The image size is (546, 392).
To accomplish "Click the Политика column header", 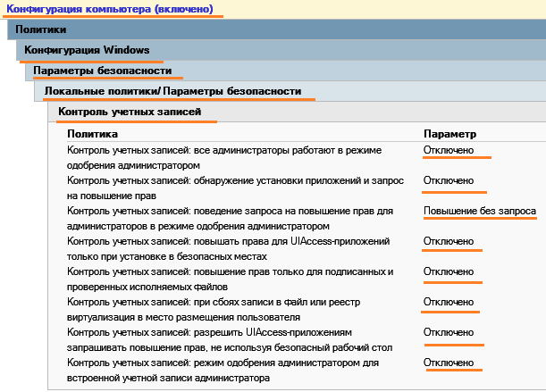I will pyautogui.click(x=92, y=134).
